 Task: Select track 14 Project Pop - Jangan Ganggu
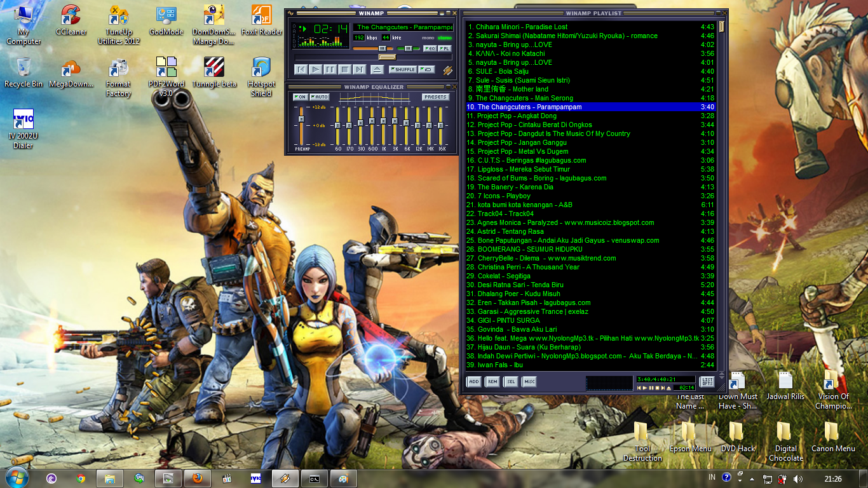point(590,142)
